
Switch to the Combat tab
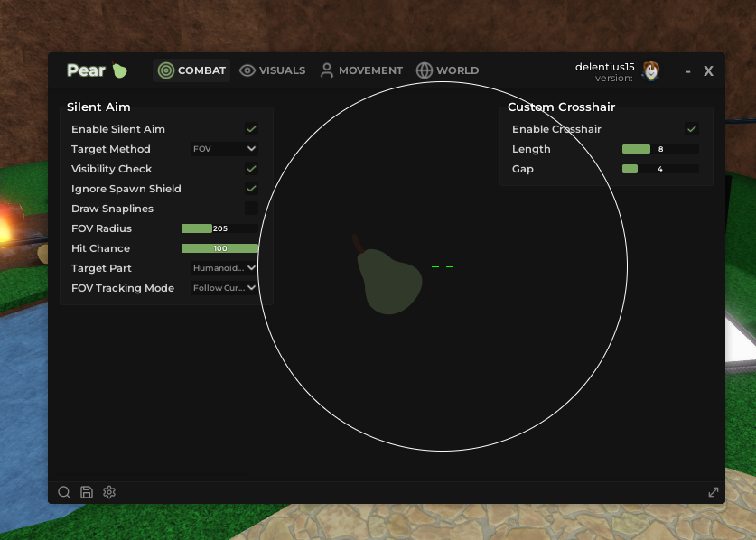[191, 70]
